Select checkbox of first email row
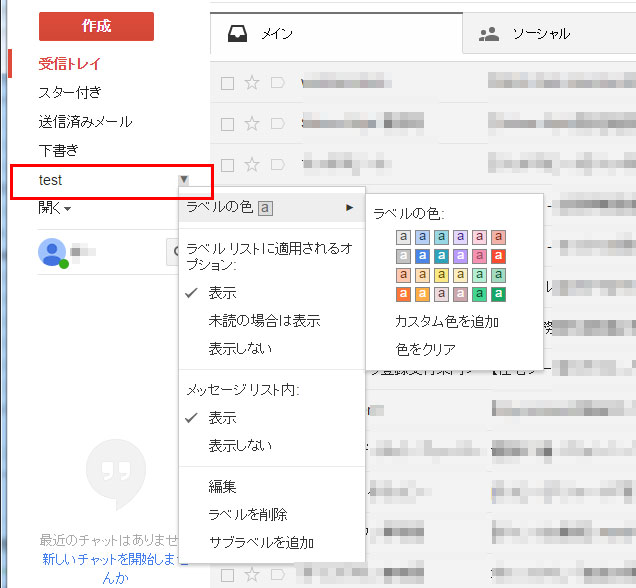Viewport: 636px width, 588px height. (227, 84)
